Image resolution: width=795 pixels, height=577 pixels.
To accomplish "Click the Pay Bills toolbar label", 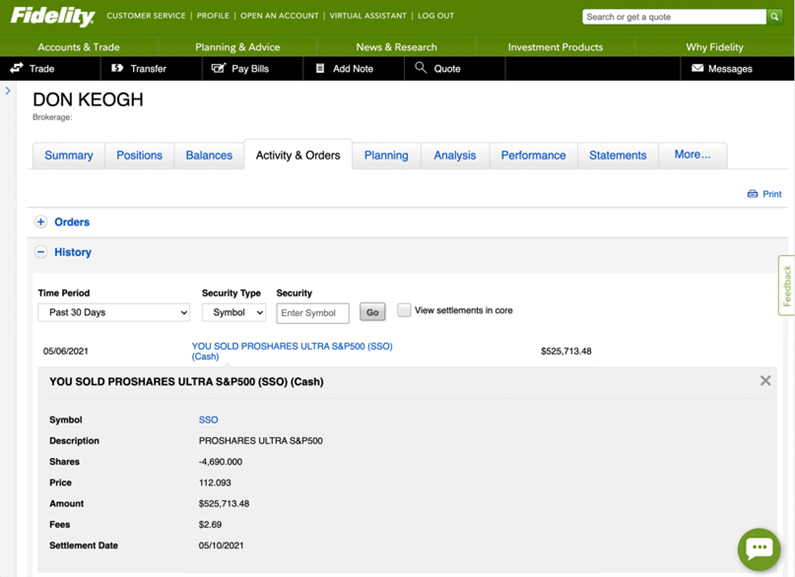I will click(250, 68).
